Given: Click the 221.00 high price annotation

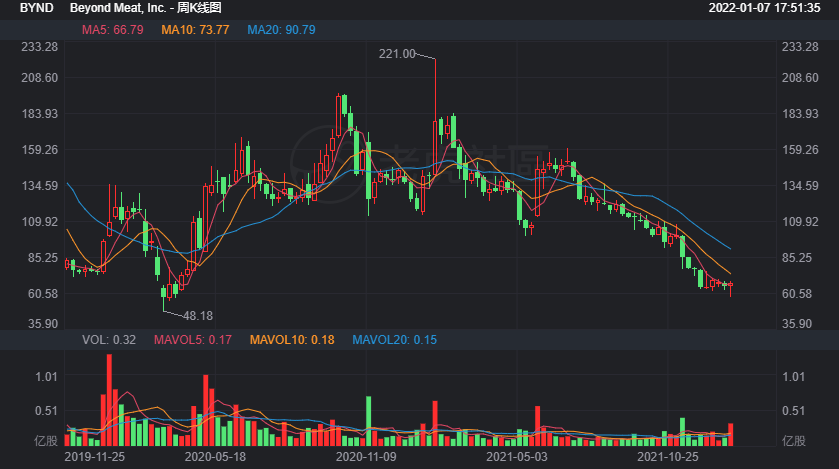Looking at the screenshot, I should [397, 53].
